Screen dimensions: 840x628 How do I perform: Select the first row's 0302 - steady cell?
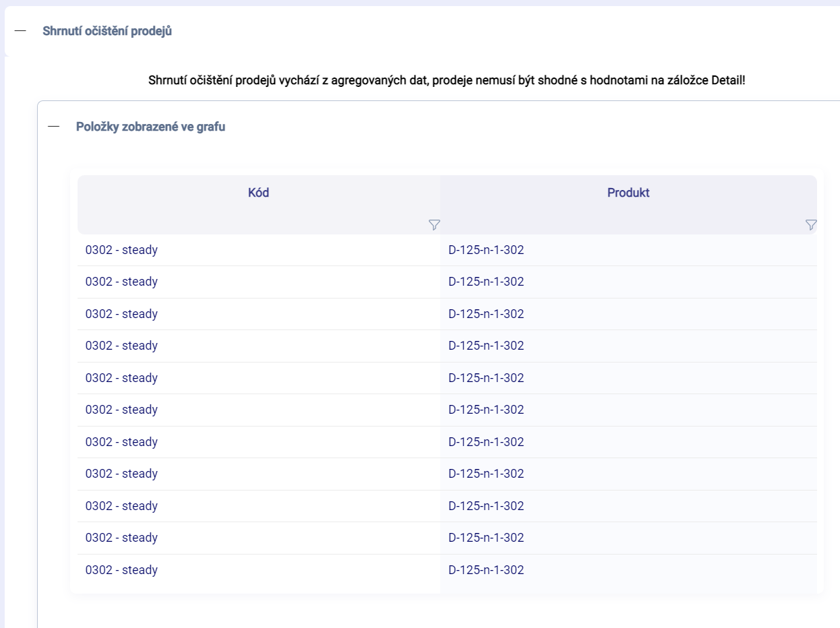click(x=121, y=250)
